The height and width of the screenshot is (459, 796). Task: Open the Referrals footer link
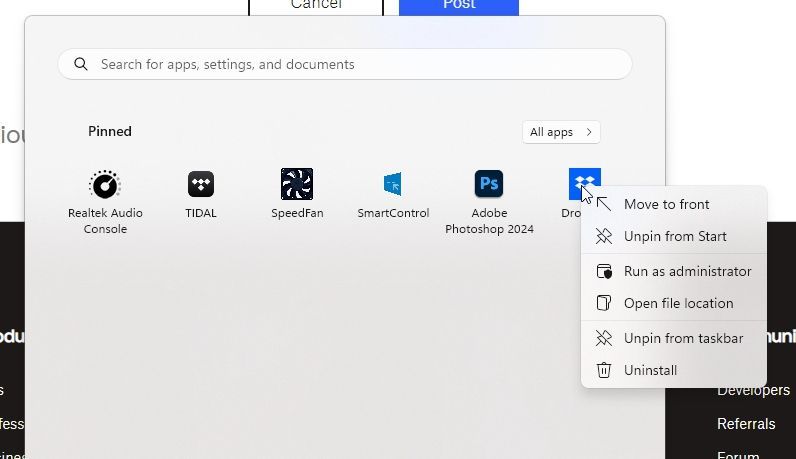point(746,424)
